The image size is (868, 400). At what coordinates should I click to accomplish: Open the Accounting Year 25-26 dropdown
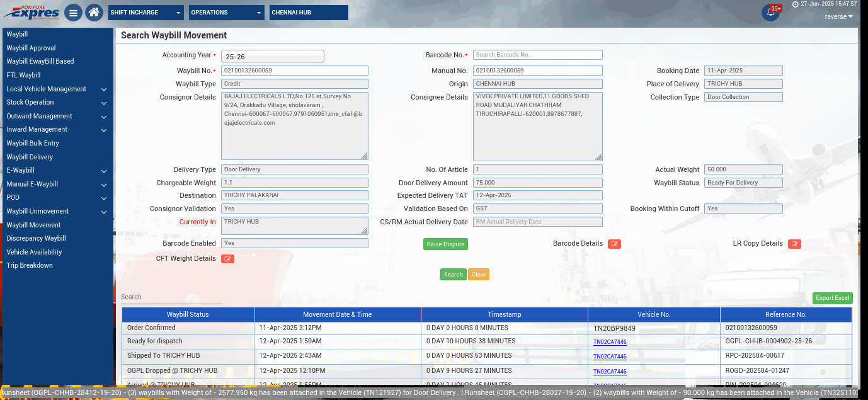click(x=273, y=57)
